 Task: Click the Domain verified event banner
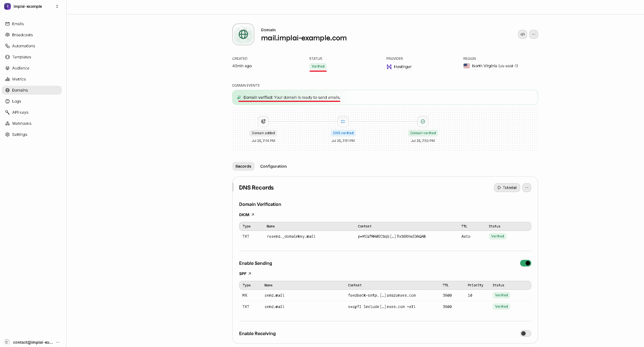click(x=385, y=97)
